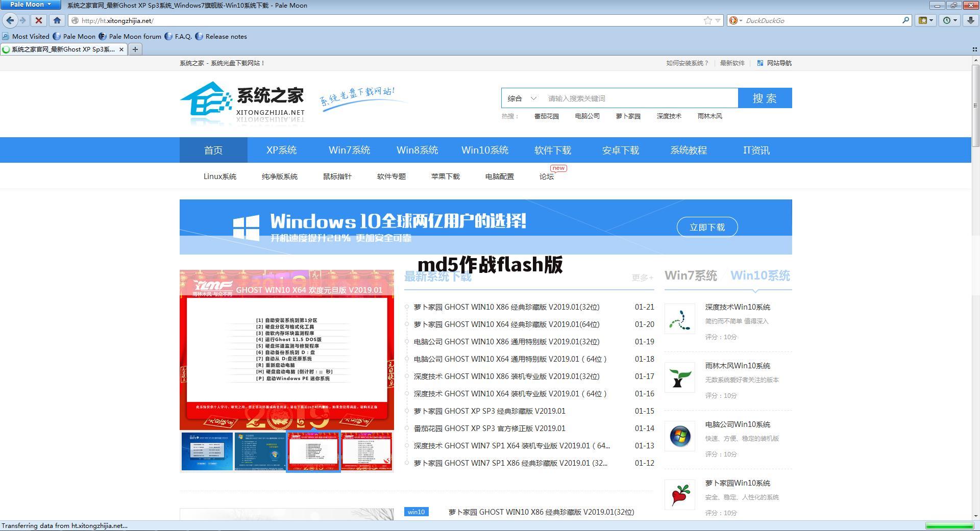The height and width of the screenshot is (531, 980).
Task: Select the Win7系统 navigation tab
Action: (x=349, y=150)
